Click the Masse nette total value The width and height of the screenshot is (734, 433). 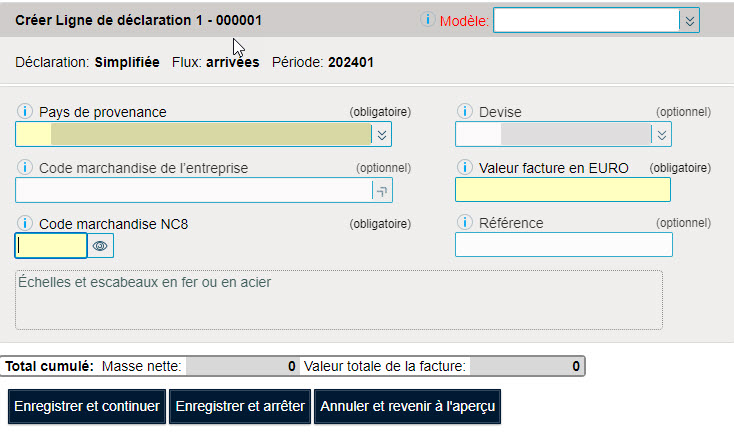tap(242, 366)
